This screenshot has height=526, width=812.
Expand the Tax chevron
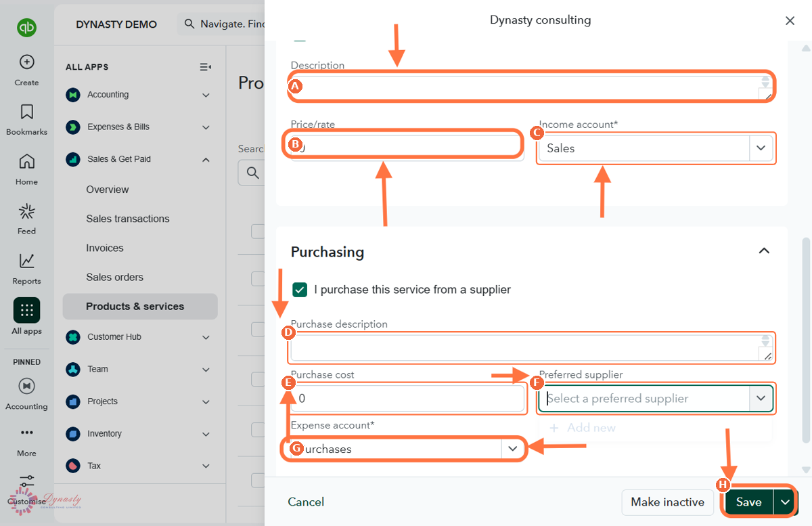pyautogui.click(x=206, y=466)
